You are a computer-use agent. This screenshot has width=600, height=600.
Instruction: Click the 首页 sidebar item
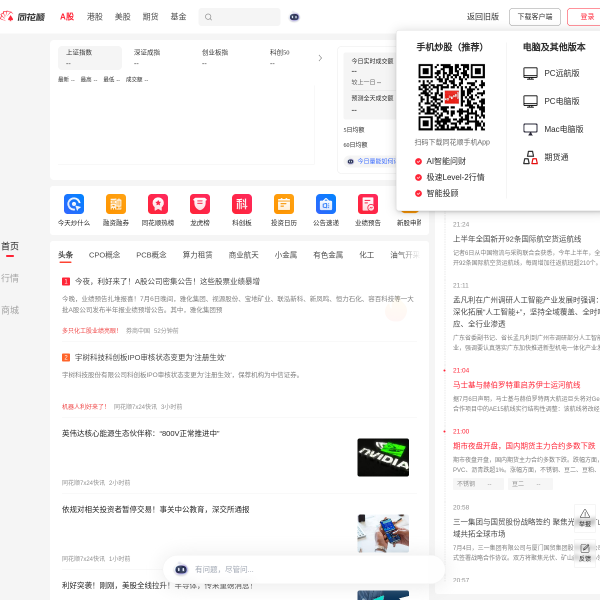click(x=10, y=246)
